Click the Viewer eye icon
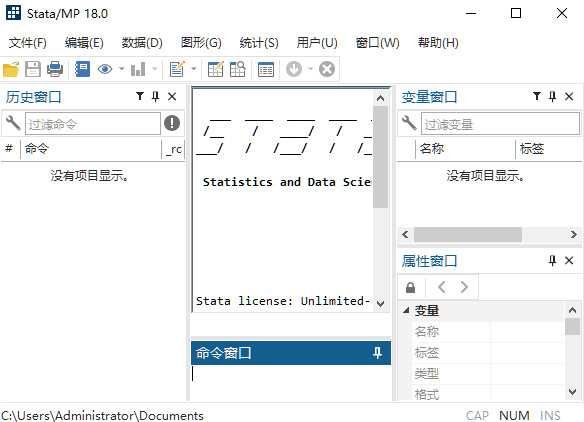 105,69
